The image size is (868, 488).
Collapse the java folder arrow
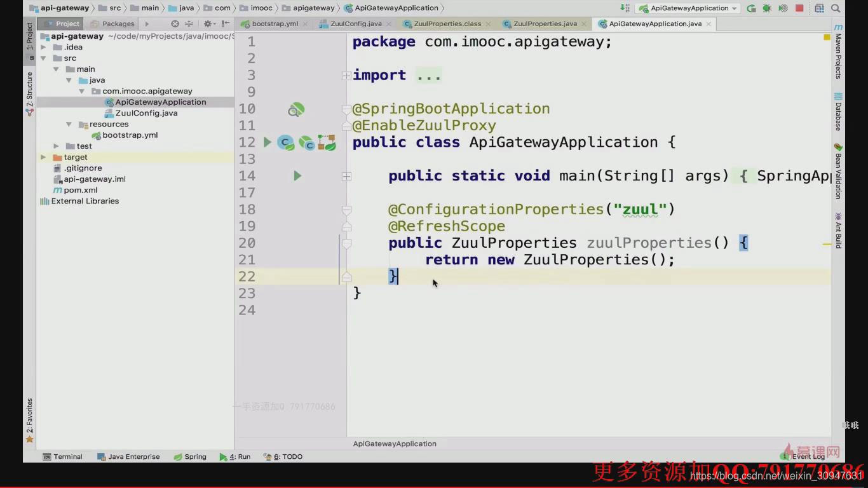tap(69, 80)
